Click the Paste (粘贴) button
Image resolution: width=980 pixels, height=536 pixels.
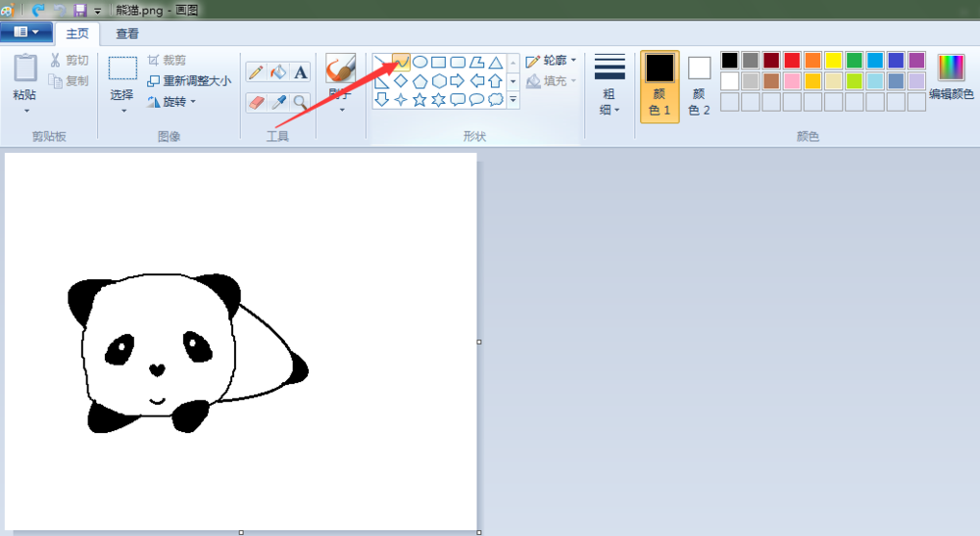[25, 77]
